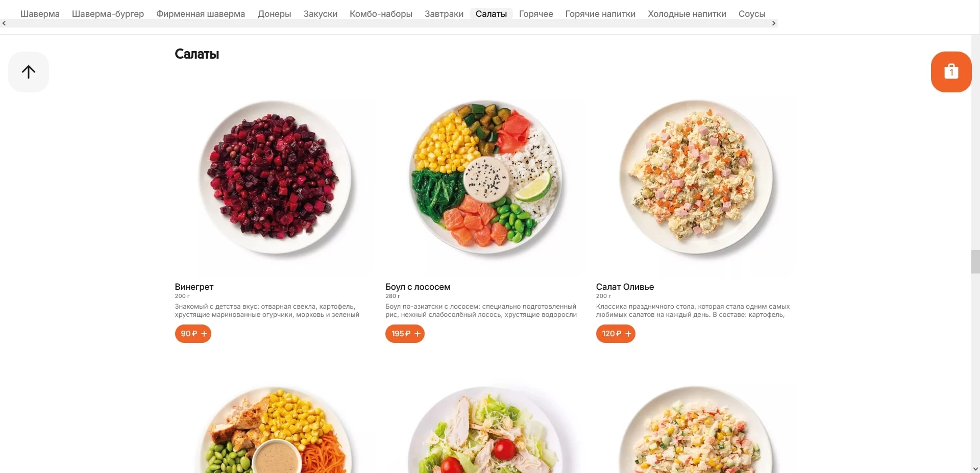Switch to the Шаверма category tab
Image resolution: width=980 pixels, height=473 pixels.
pyautogui.click(x=40, y=14)
